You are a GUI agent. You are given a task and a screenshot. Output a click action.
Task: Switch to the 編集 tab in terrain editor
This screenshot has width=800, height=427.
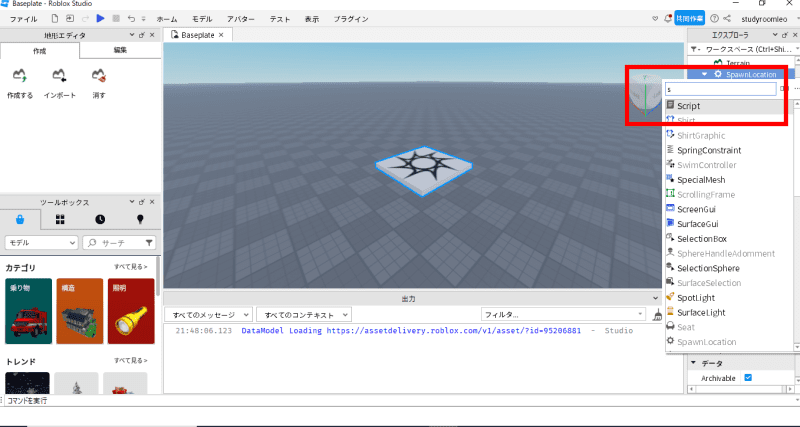(119, 49)
